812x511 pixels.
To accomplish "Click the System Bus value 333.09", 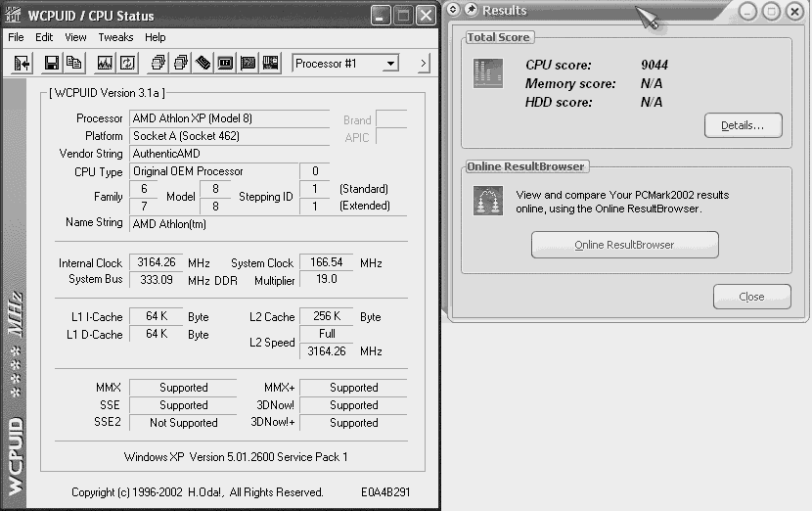I will (x=157, y=280).
